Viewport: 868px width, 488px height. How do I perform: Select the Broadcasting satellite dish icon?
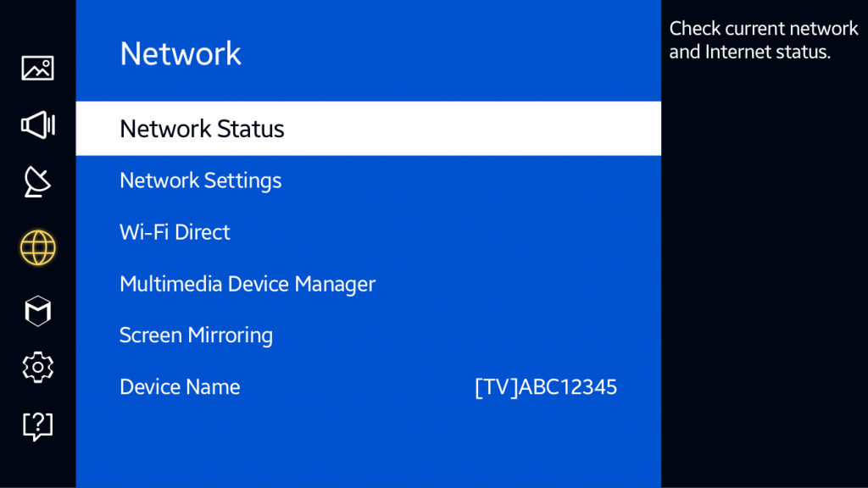click(37, 182)
